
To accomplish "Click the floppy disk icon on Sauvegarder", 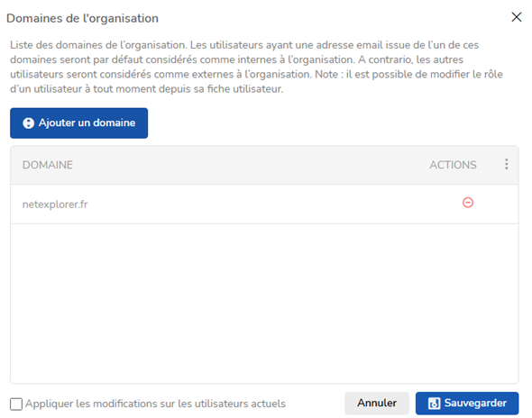I will click(x=434, y=404).
